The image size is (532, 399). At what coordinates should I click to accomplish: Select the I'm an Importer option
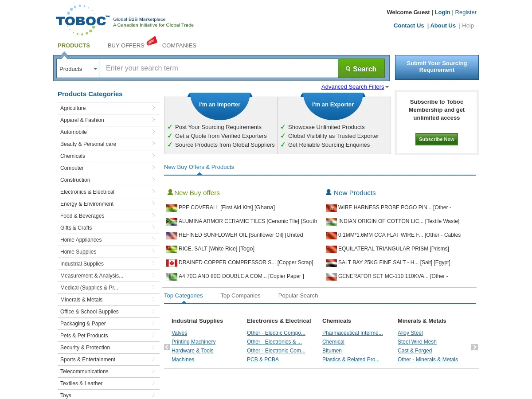click(219, 104)
